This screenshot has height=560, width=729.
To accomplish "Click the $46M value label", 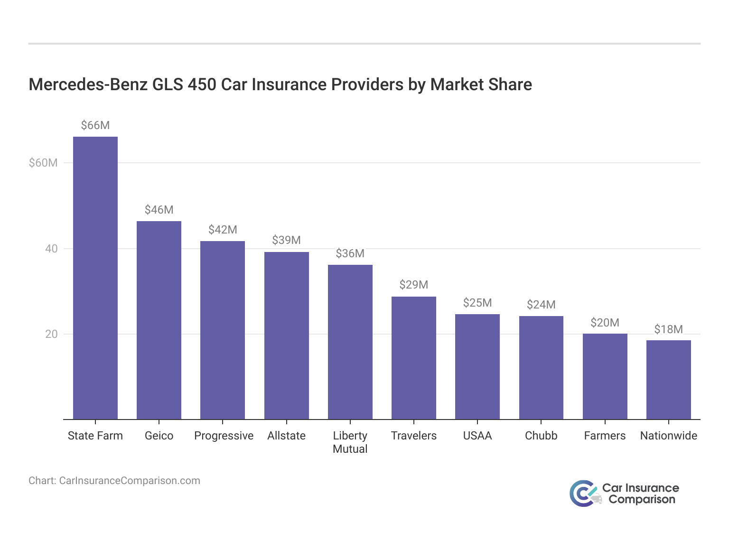I will point(159,210).
